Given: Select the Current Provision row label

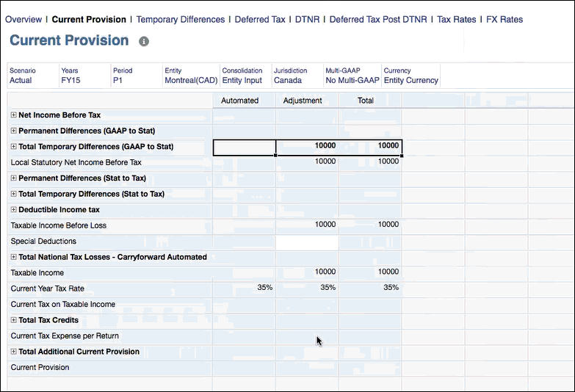Looking at the screenshot, I should click(40, 368).
